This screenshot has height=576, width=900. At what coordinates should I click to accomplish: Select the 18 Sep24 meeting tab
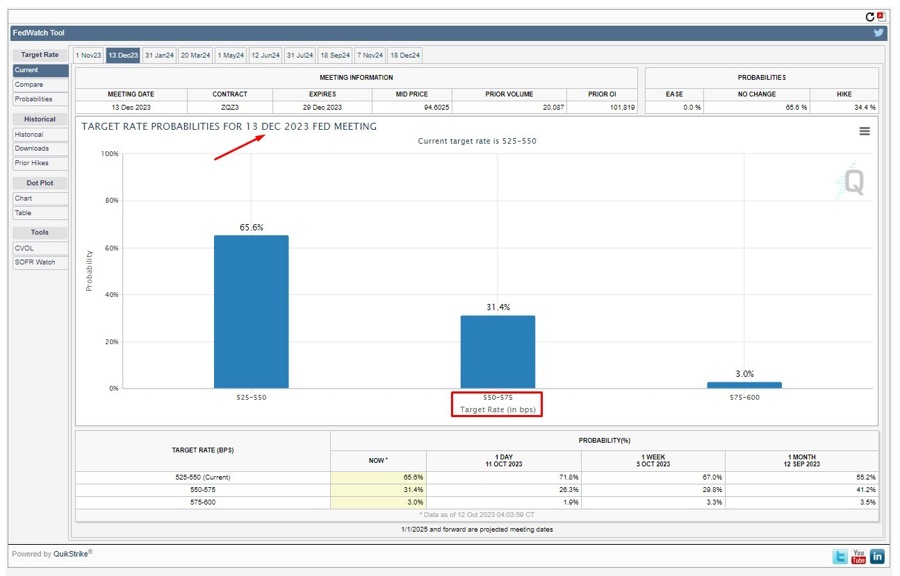pyautogui.click(x=335, y=55)
